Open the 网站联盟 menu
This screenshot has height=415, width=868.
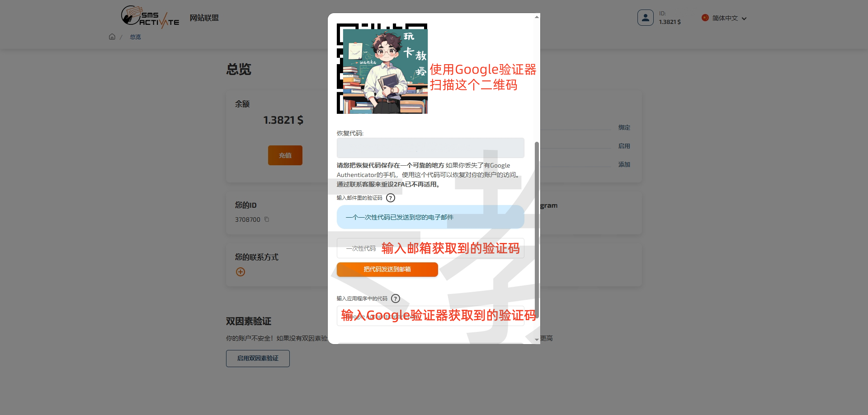pos(204,18)
